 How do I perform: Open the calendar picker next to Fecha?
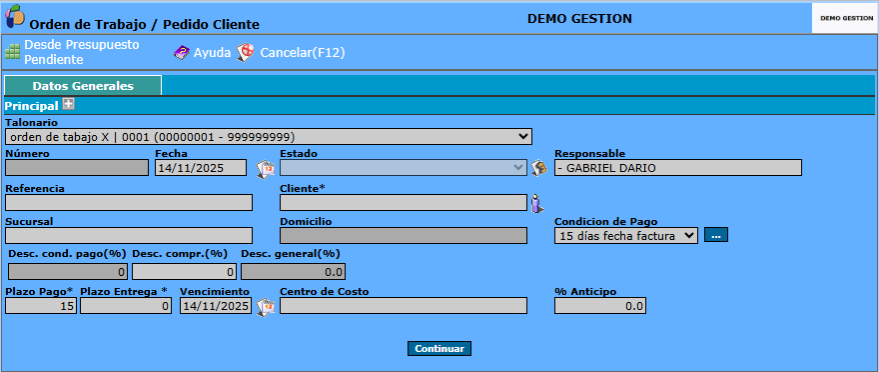[x=265, y=168]
